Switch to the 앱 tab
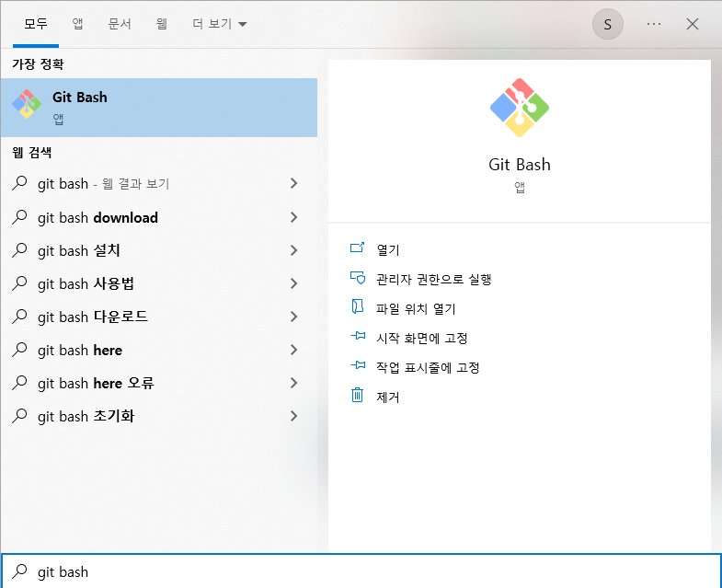This screenshot has height=588, width=722. (77, 24)
